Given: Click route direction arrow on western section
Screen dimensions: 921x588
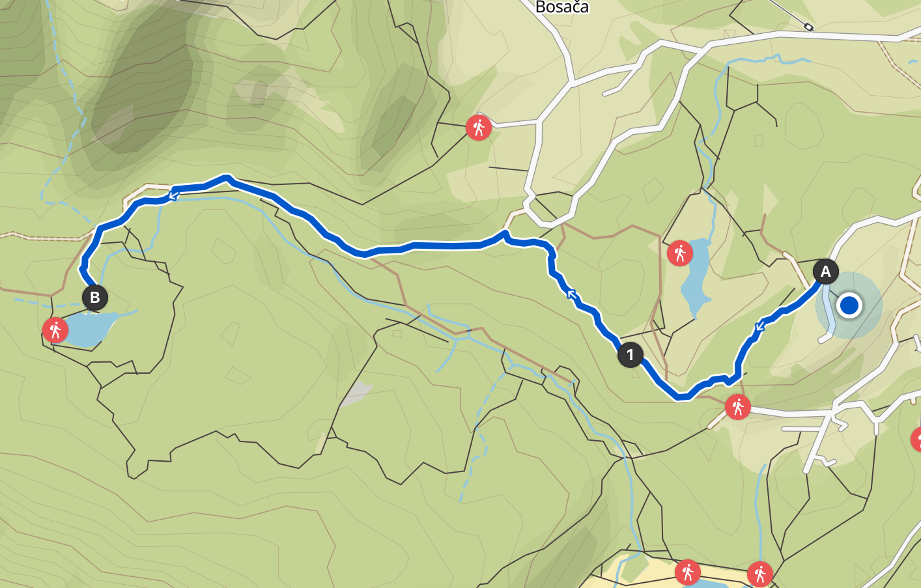Looking at the screenshot, I should (174, 193).
